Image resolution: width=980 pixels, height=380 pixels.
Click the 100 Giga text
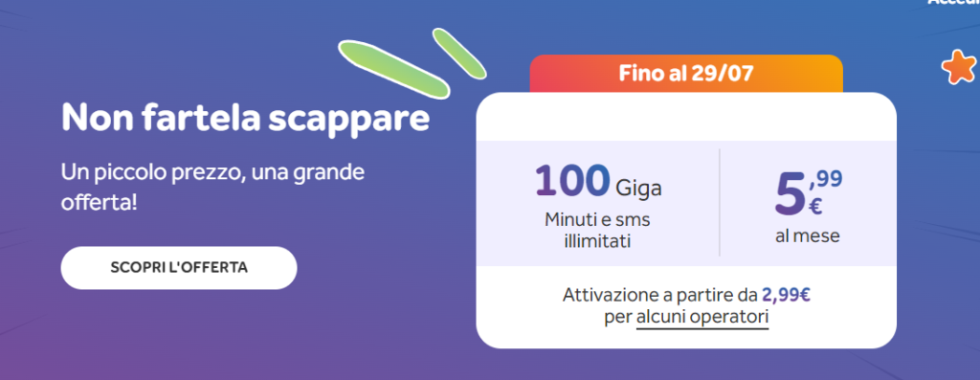(x=598, y=183)
